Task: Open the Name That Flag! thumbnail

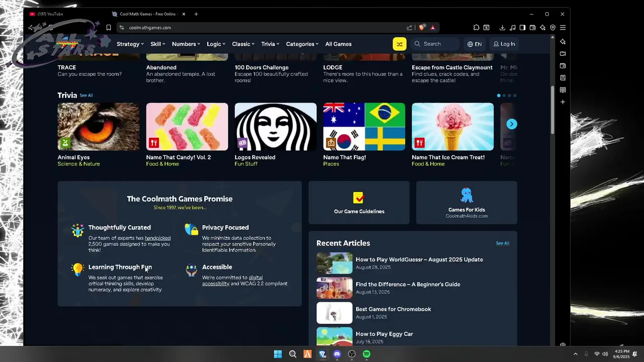Action: (x=364, y=127)
